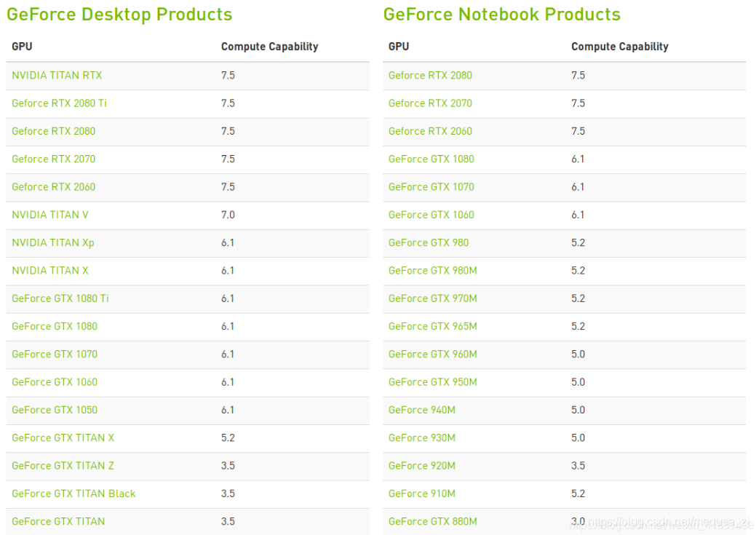Open the NVIDIA TITAN RTX desktop link
The image size is (756, 535).
point(57,75)
